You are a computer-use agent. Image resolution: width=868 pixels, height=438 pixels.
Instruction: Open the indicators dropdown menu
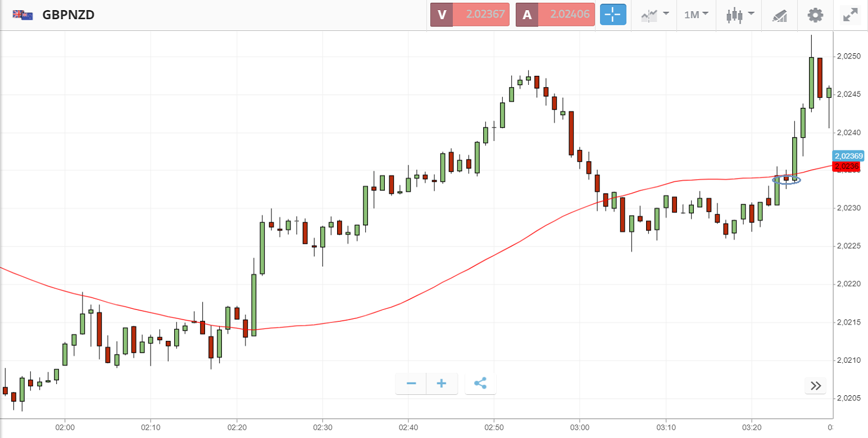(655, 15)
